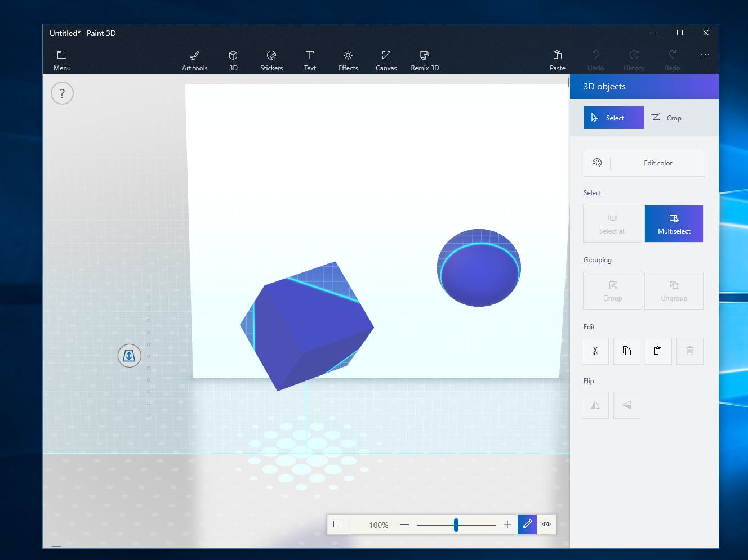
Task: Click the Z-axis position handle beside the cube
Action: 129,356
